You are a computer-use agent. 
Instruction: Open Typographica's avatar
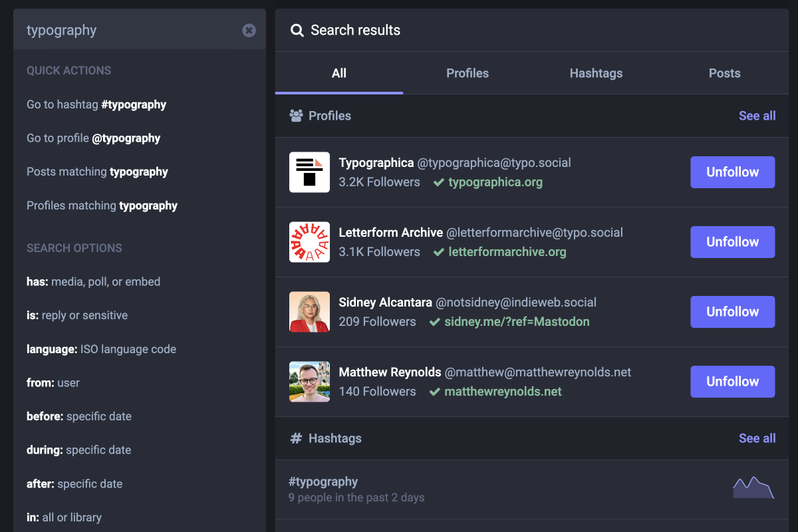click(309, 172)
